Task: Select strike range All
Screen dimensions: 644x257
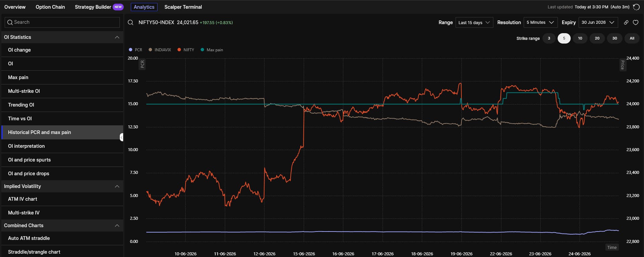Action: [x=632, y=38]
